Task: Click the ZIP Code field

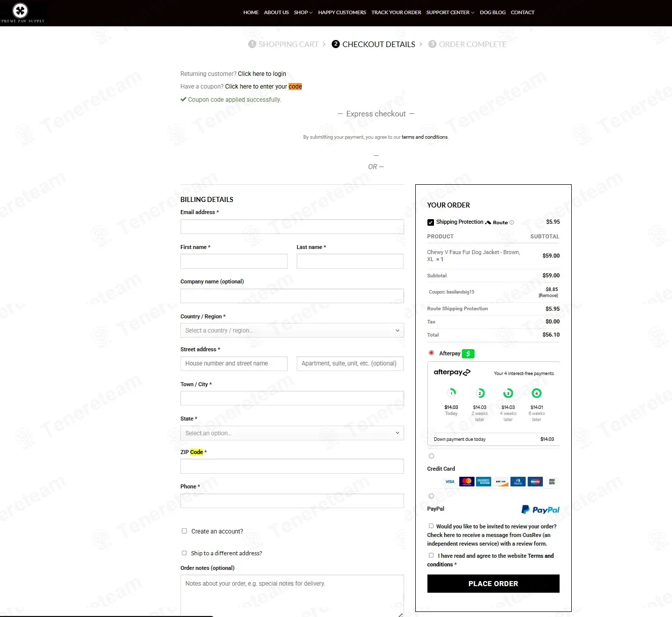Action: pos(292,466)
